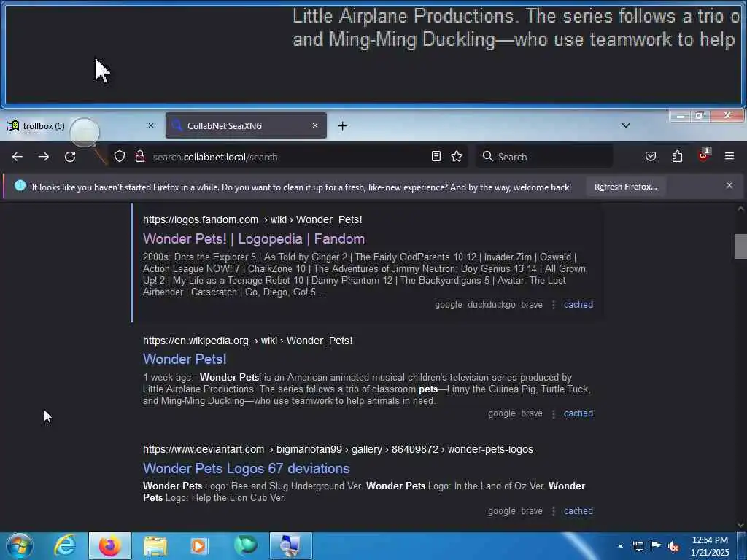This screenshot has height=560, width=747.
Task: Go forward using the Firefox forward arrow
Action: [44, 157]
